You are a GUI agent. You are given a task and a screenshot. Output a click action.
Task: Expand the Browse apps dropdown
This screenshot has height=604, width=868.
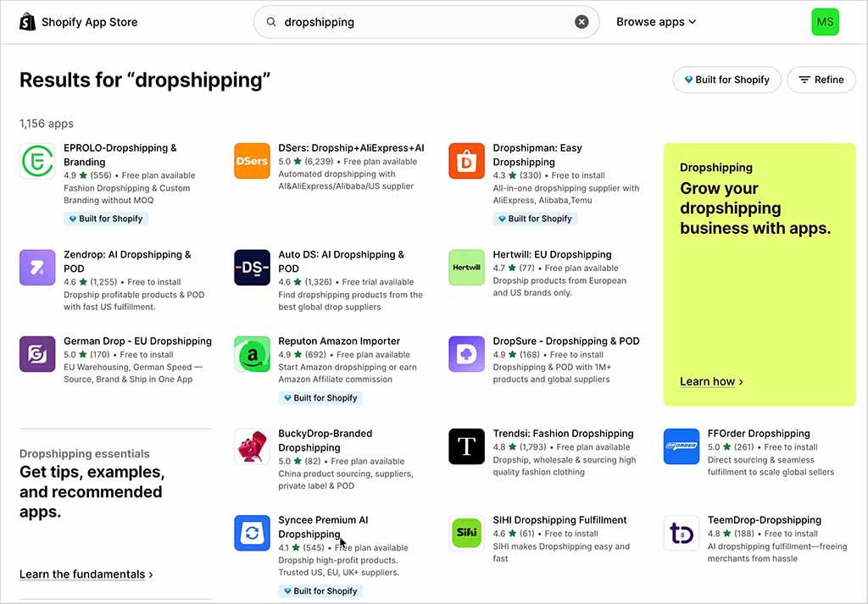point(656,22)
